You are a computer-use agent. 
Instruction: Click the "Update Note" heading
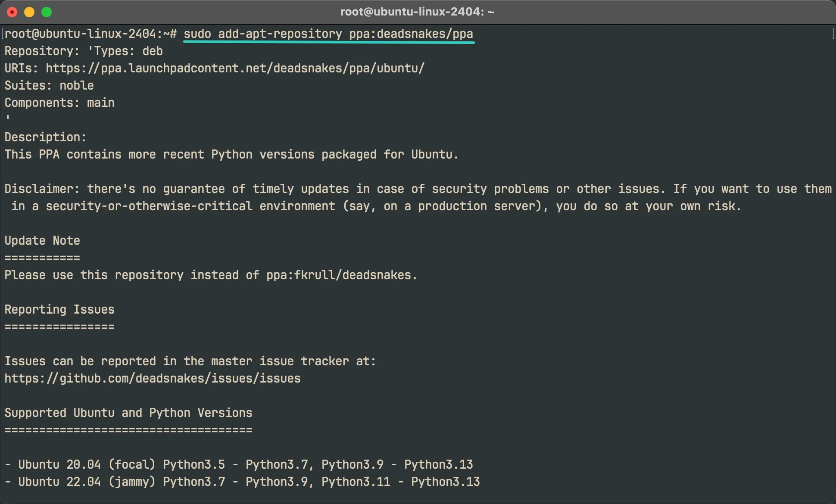(42, 241)
